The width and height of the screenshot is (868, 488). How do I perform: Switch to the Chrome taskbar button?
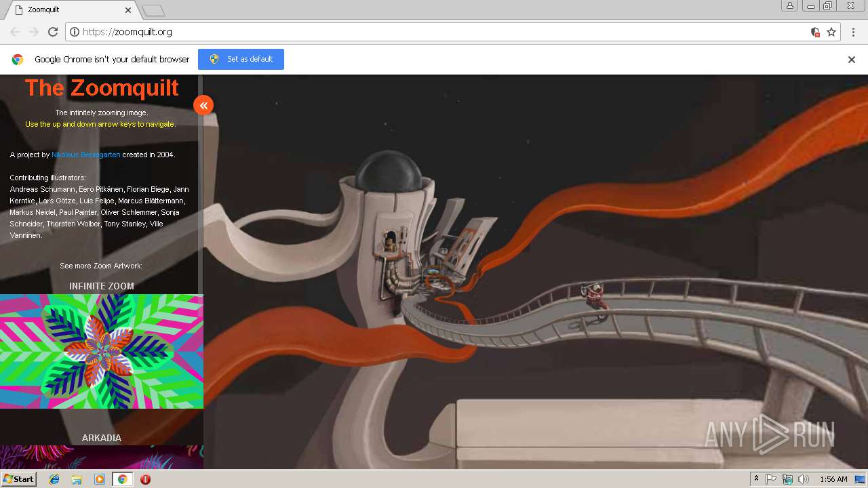tap(122, 479)
